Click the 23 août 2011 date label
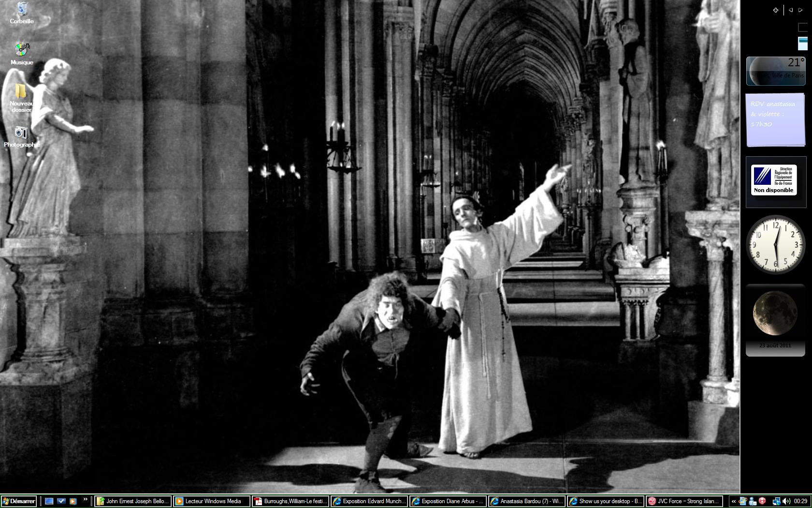The width and height of the screenshot is (812, 508). click(x=775, y=345)
